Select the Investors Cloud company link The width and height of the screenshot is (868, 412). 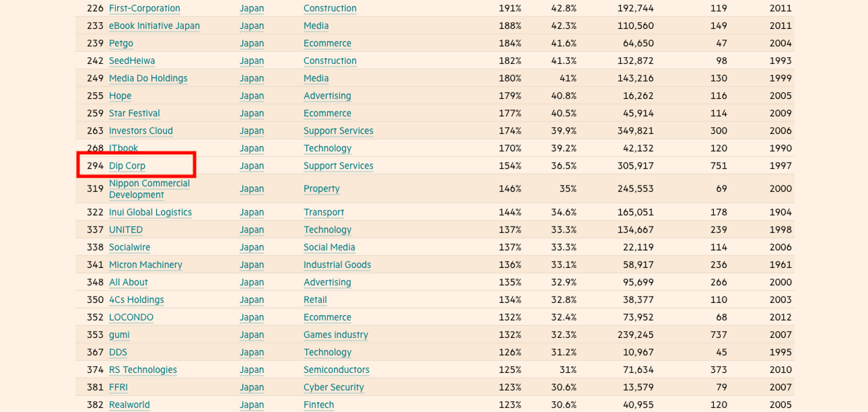pyautogui.click(x=141, y=131)
